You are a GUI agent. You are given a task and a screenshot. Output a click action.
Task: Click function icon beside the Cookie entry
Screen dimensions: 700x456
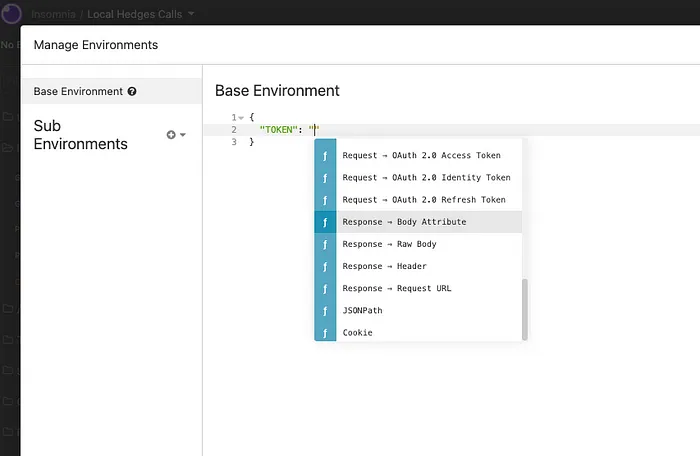click(x=325, y=332)
